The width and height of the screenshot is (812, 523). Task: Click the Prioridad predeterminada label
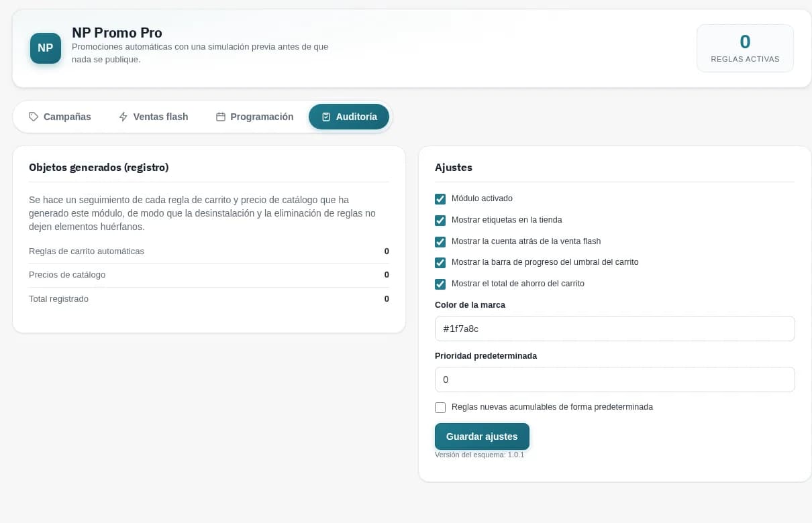coord(486,356)
